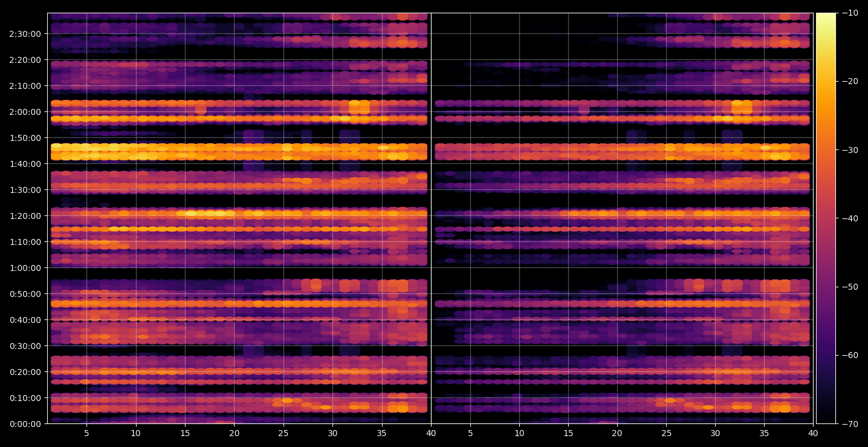Click the -70 colorbar label
Image resolution: width=868 pixels, height=447 pixels.
click(849, 424)
